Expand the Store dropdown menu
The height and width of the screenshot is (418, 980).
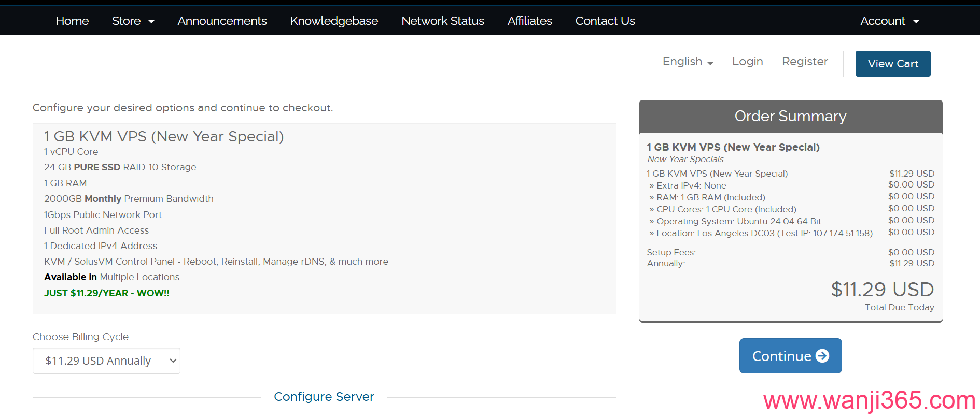[133, 21]
